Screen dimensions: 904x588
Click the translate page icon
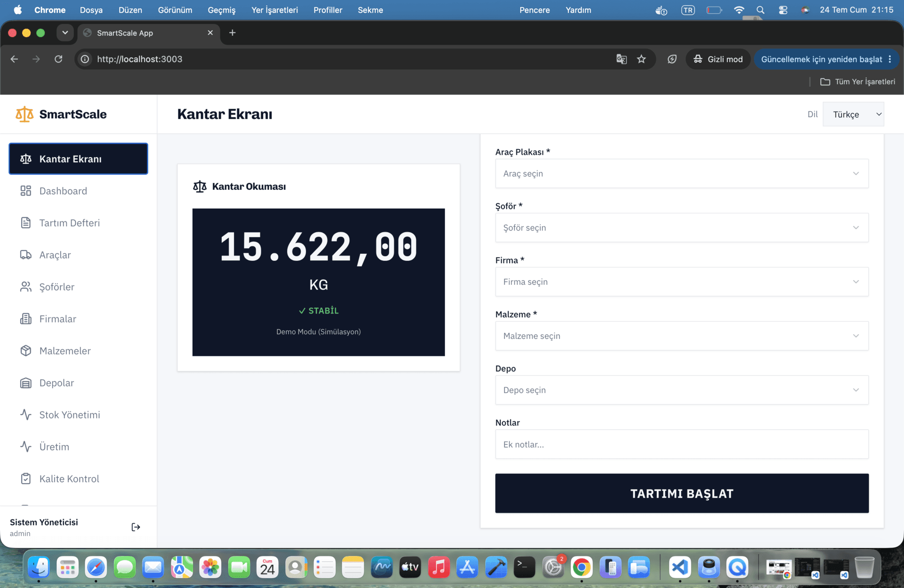click(621, 59)
